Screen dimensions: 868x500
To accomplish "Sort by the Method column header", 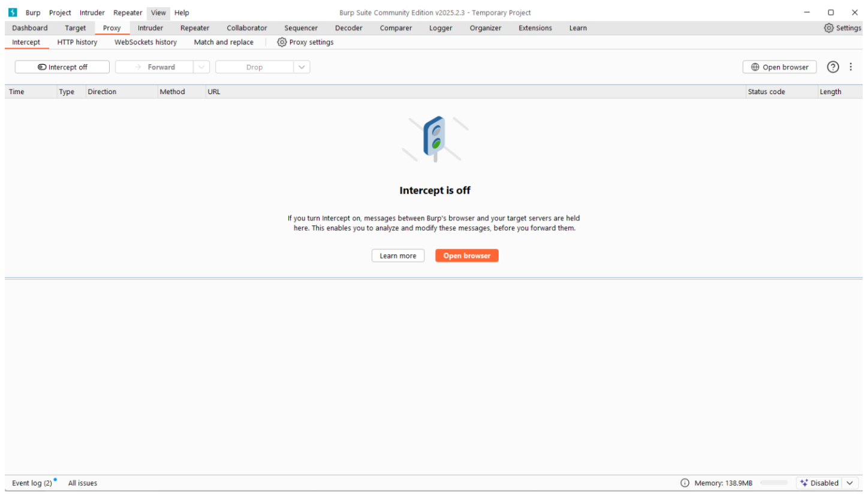I will tap(180, 92).
